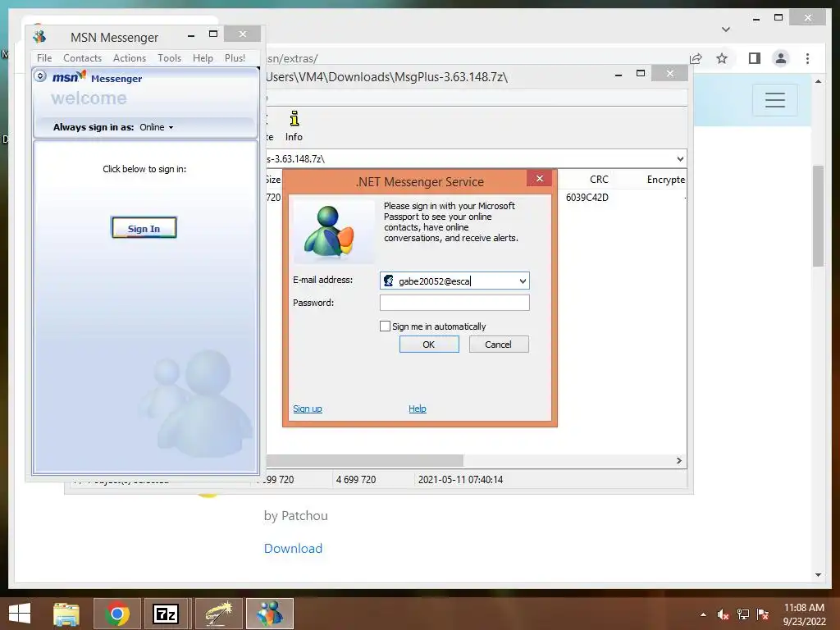Switch to 7-Zip from the taskbar
Image resolution: width=840 pixels, height=630 pixels.
(x=166, y=614)
